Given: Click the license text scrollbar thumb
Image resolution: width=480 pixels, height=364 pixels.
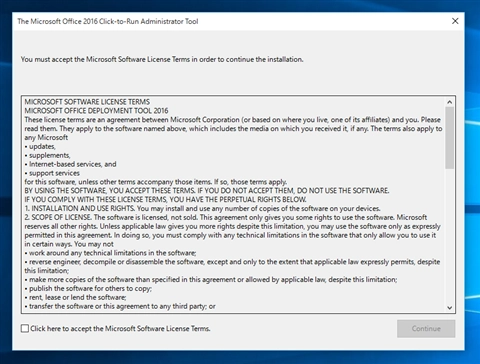Looking at the screenshot, I should 449,138.
